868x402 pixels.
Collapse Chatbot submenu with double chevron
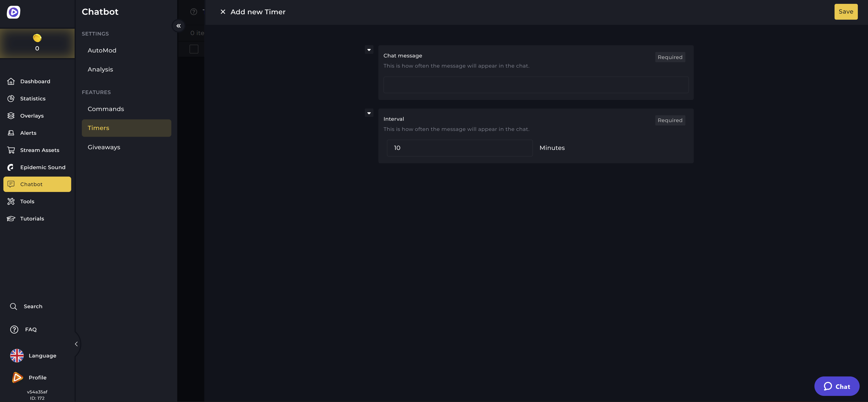[179, 26]
